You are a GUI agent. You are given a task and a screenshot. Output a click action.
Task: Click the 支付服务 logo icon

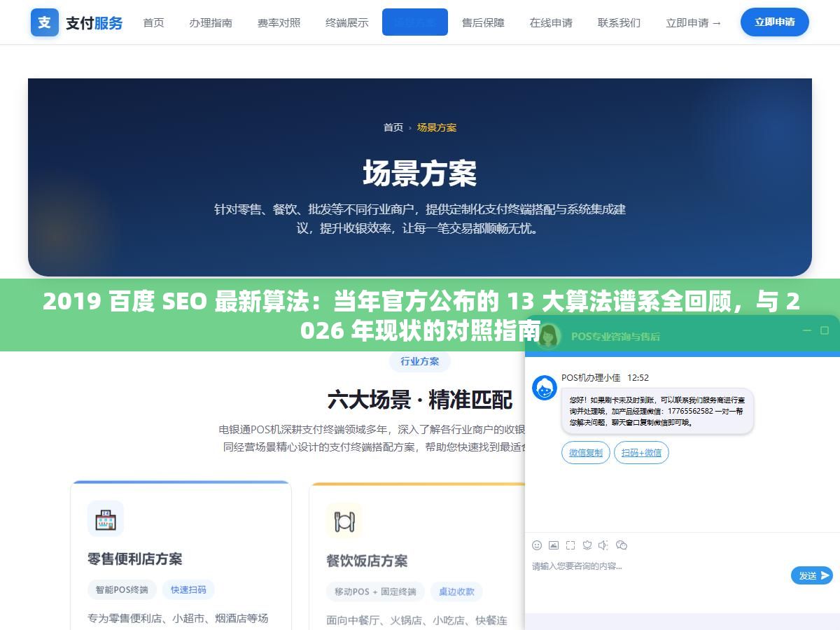click(45, 22)
